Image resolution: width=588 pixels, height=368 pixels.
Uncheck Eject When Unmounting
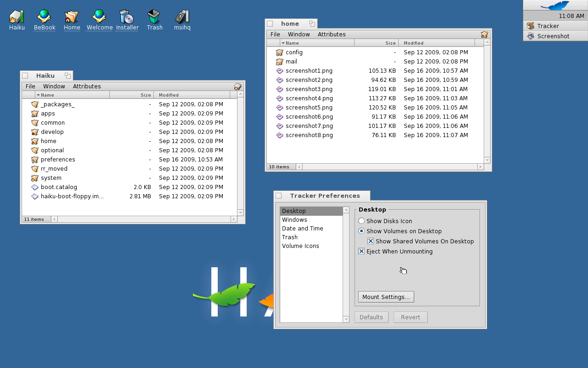tap(362, 252)
